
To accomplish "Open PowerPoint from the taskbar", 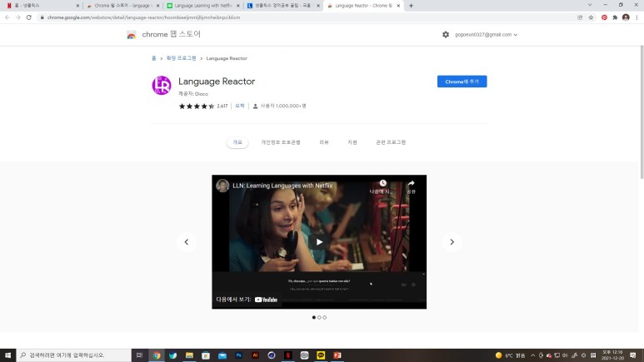I will (x=337, y=355).
